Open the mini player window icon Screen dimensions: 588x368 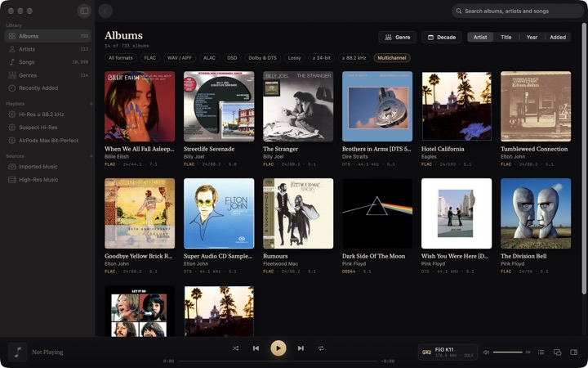pyautogui.click(x=557, y=352)
